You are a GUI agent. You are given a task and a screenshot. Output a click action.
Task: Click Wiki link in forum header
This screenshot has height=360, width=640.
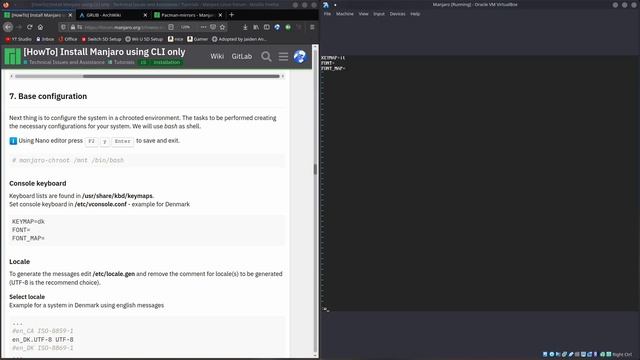(217, 56)
